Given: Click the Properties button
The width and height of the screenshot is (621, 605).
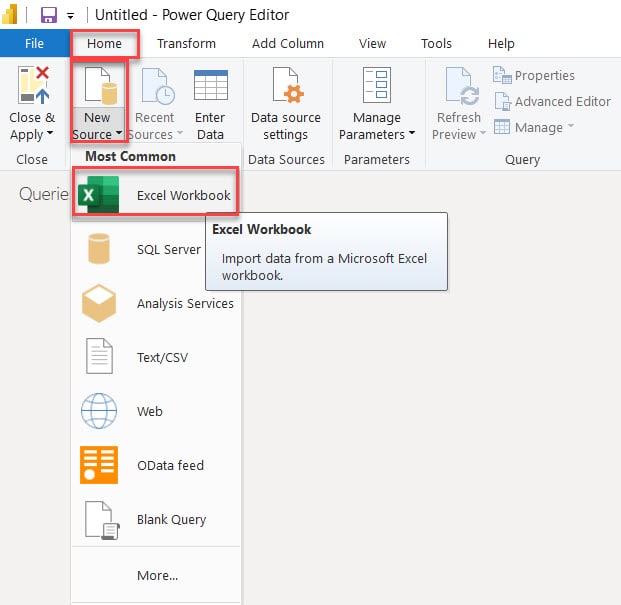Looking at the screenshot, I should [533, 75].
